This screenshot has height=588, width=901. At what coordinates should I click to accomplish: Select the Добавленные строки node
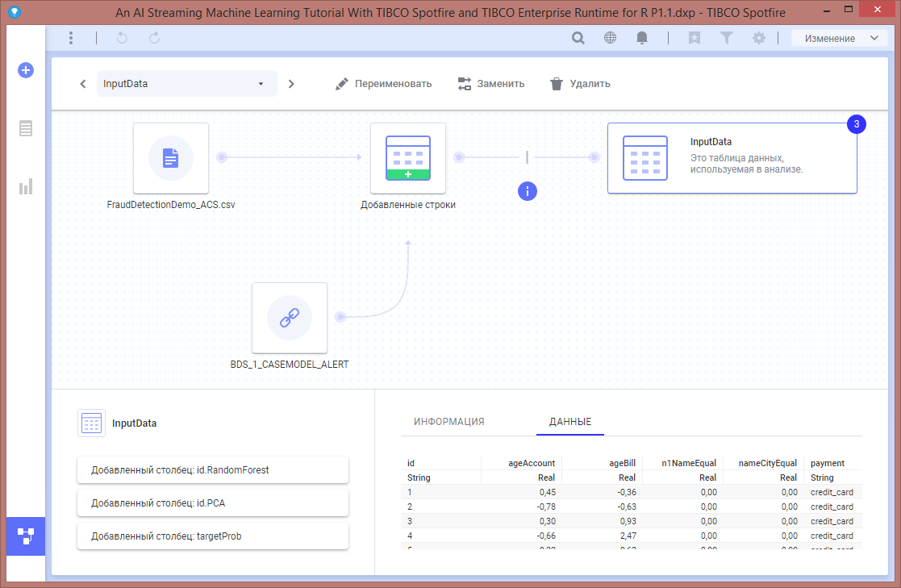coord(408,158)
